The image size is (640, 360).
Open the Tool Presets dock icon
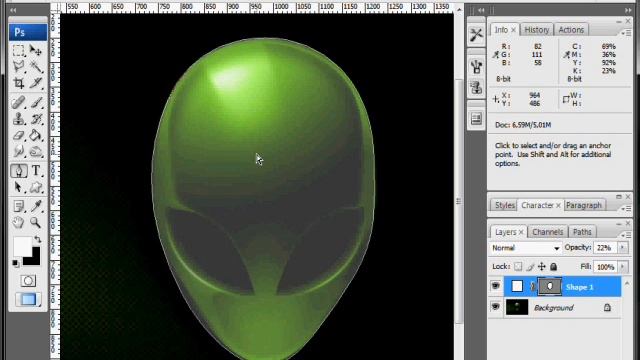tap(476, 35)
